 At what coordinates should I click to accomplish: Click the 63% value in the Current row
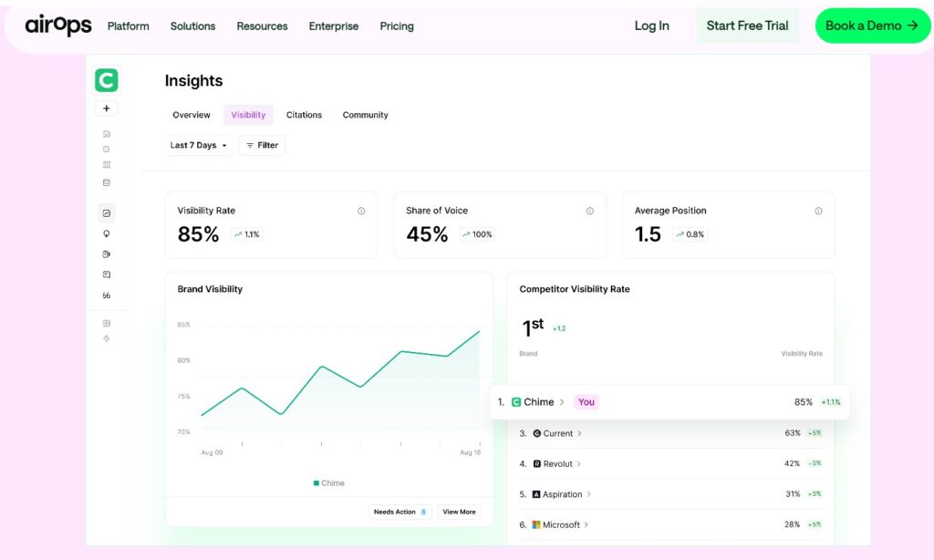click(x=793, y=433)
